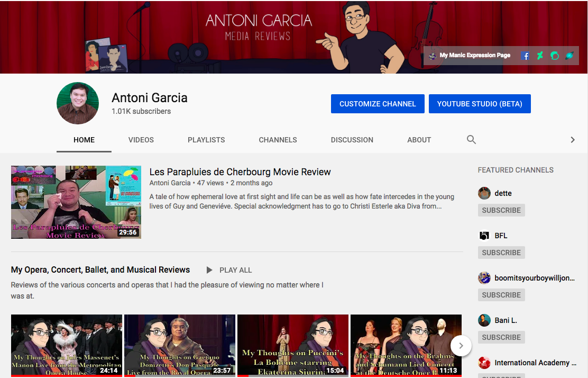Open the BFL featured channel avatar

tap(484, 236)
